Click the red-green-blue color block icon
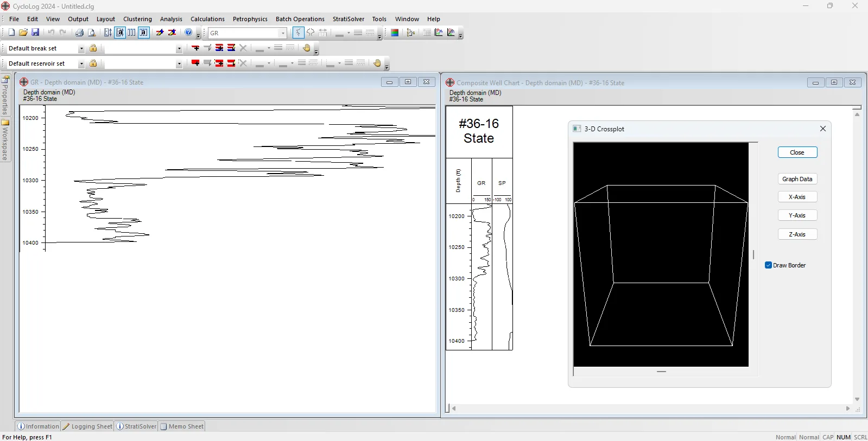The image size is (868, 441). 395,33
